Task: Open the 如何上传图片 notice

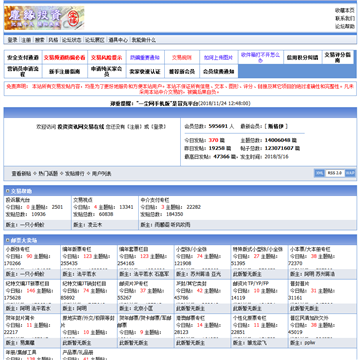Action: tap(218, 57)
